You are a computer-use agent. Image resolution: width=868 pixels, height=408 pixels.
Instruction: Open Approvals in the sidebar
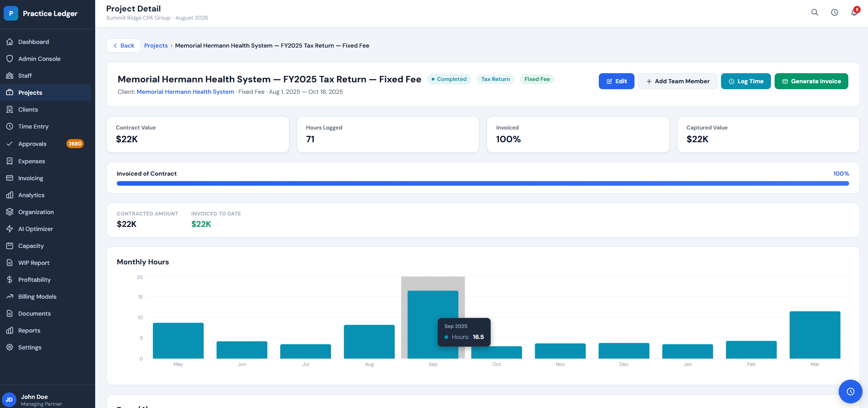click(46, 144)
